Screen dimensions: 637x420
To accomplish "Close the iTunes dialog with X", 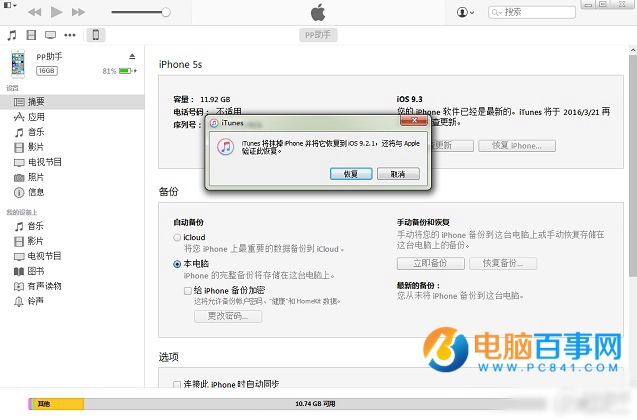I will coord(414,120).
